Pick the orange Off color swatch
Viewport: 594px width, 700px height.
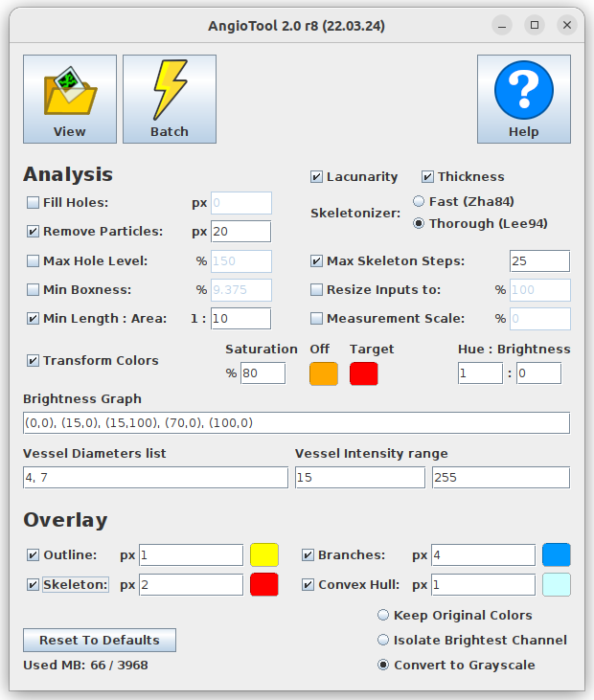324,373
